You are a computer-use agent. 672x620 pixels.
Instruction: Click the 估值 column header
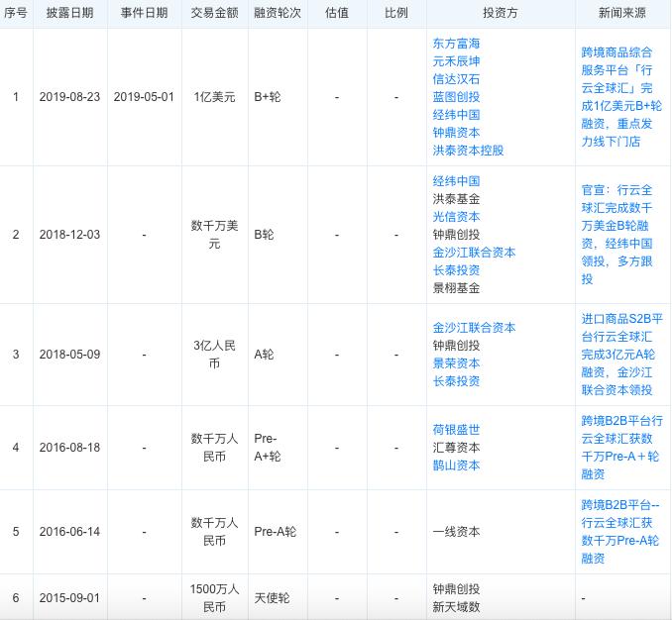coord(337,13)
